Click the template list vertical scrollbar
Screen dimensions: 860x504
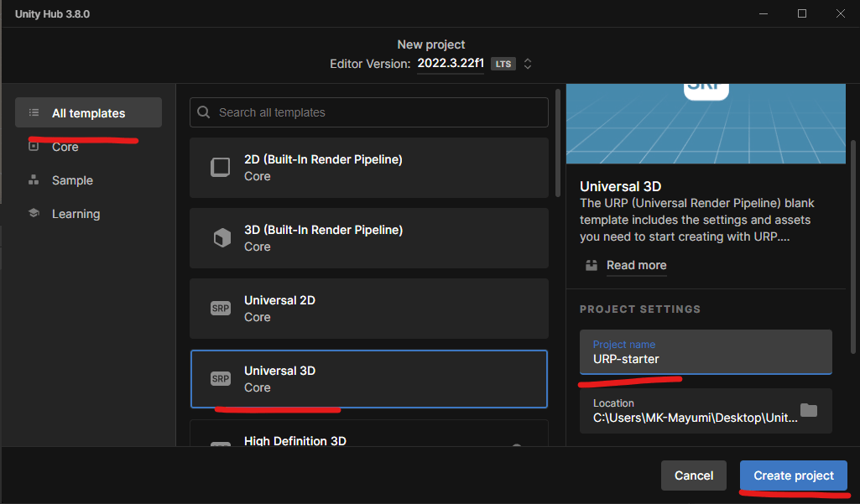click(557, 143)
